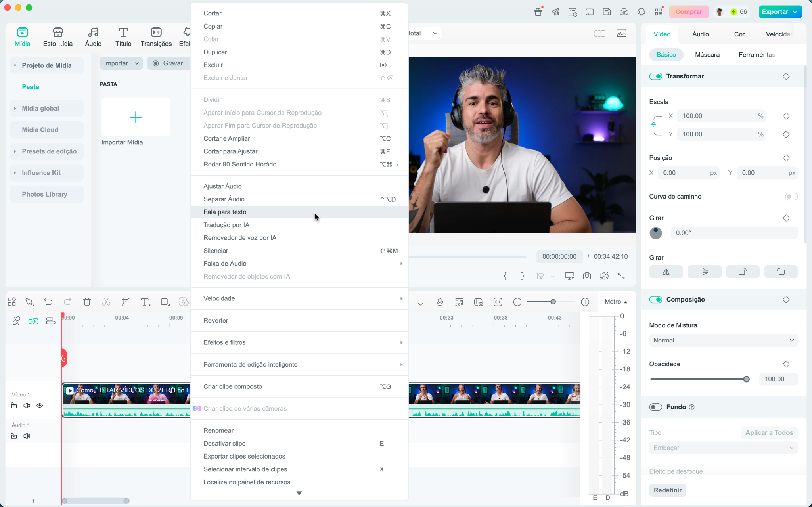Viewport: 812px width, 507px height.
Task: Enable the Fundo switch
Action: [656, 407]
